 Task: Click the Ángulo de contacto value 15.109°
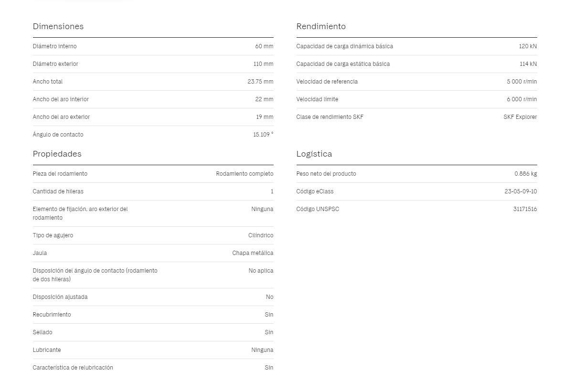(263, 135)
